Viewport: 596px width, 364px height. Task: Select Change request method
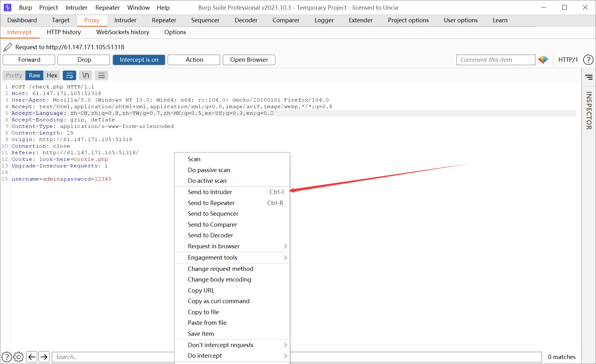[x=232, y=269]
